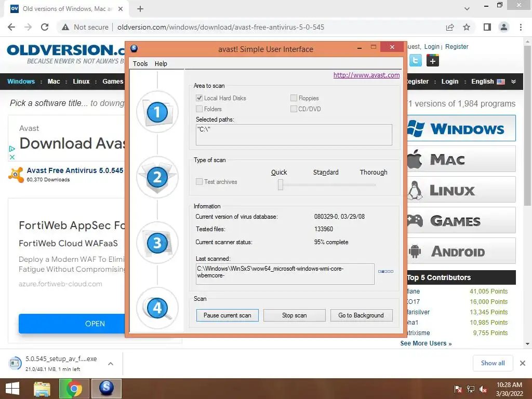Click the ANDROID category banner
Image resolution: width=532 pixels, height=399 pixels.
click(461, 251)
